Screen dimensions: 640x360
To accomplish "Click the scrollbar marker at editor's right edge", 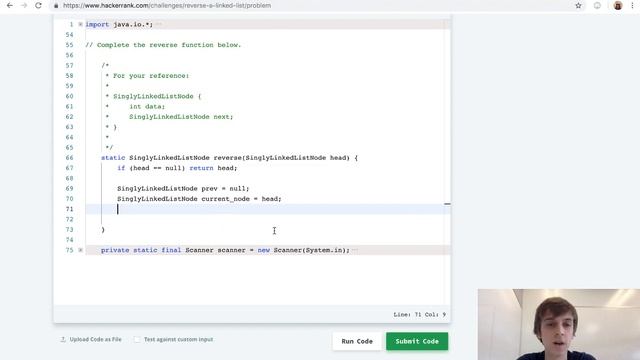I will click(447, 204).
